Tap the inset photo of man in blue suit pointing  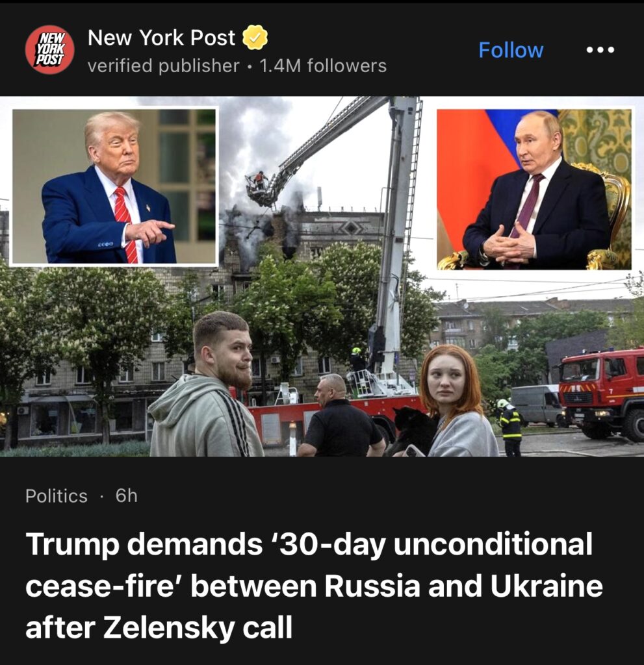pos(114,186)
